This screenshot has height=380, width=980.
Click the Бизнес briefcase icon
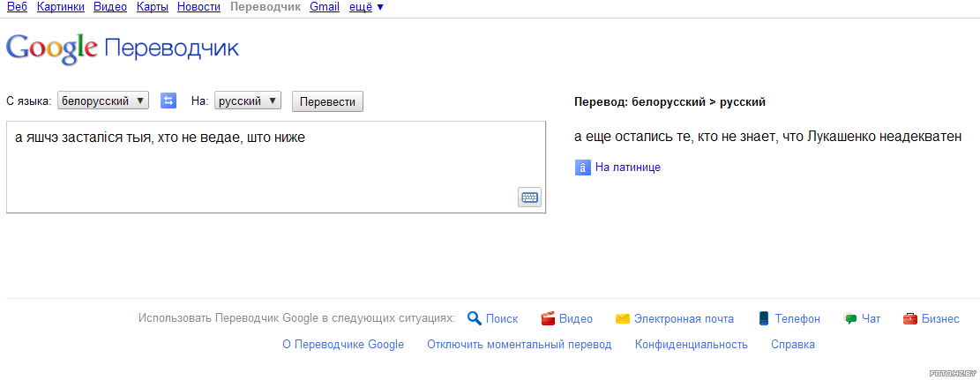910,319
